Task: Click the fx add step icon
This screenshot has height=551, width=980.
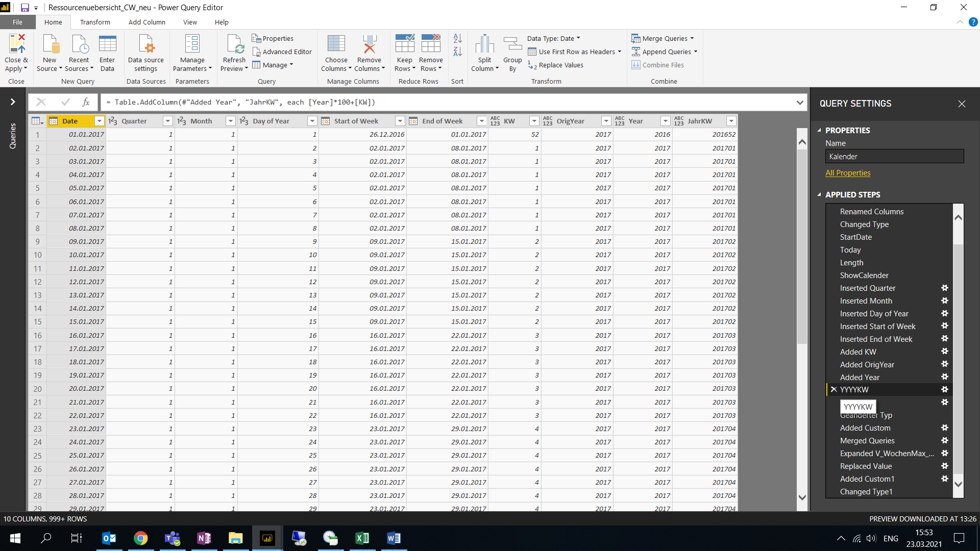Action: pos(86,102)
